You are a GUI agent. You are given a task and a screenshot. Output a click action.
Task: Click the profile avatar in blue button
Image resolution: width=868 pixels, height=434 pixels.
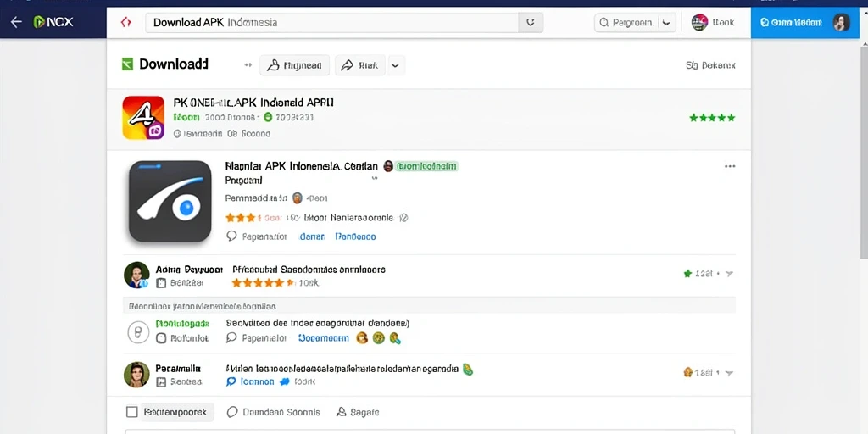[841, 23]
